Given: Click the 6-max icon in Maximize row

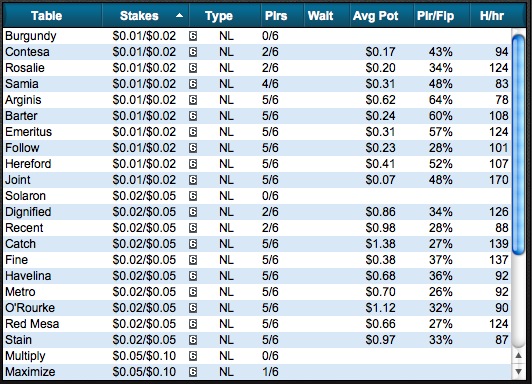Looking at the screenshot, I should pyautogui.click(x=193, y=372).
